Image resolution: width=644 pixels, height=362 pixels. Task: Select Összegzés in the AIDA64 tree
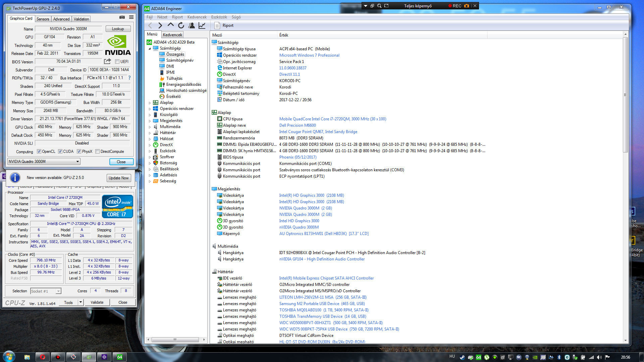[175, 54]
